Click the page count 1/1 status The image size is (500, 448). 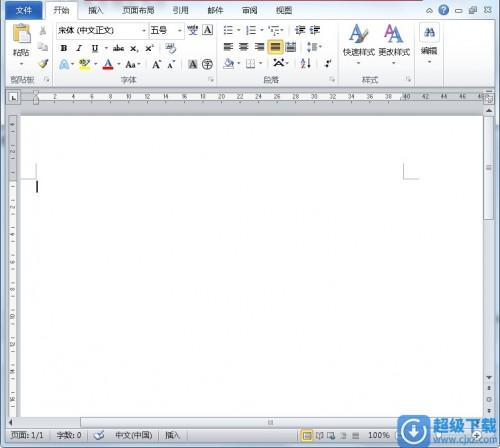27,435
